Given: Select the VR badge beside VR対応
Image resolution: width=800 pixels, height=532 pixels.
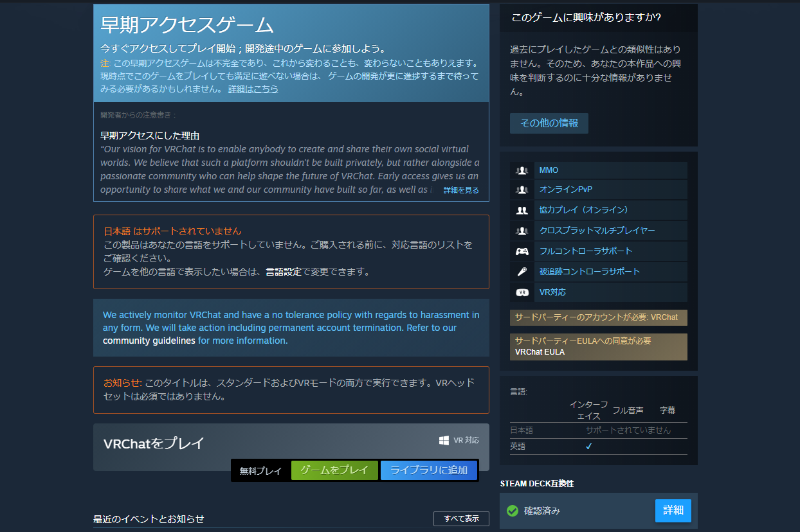Looking at the screenshot, I should (x=521, y=292).
